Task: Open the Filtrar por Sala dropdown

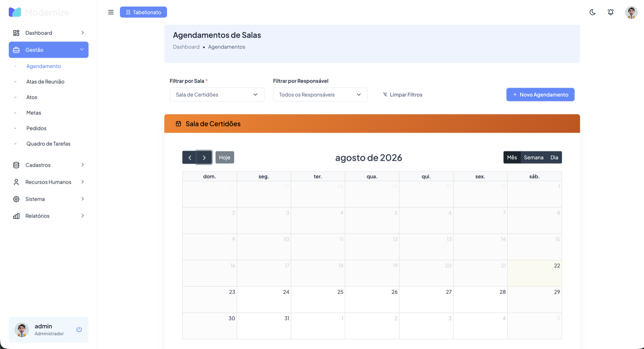Action: 217,95
